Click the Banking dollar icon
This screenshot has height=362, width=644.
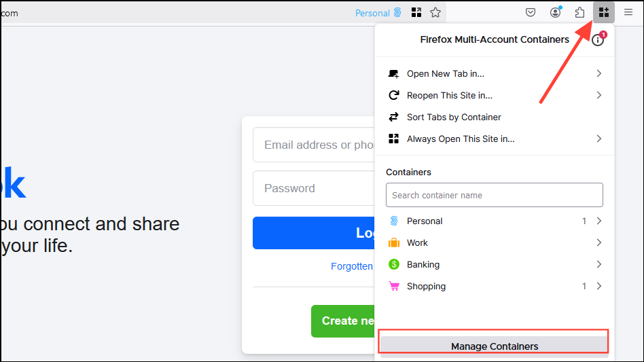click(394, 264)
